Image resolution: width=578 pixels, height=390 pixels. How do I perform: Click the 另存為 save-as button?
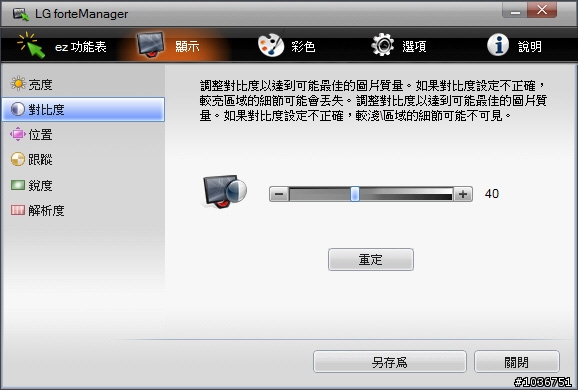point(390,362)
